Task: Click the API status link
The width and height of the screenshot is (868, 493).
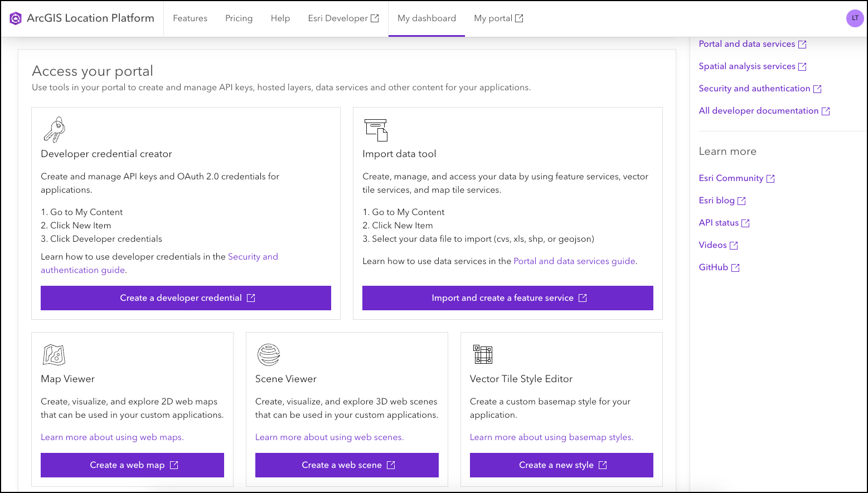Action: [719, 222]
